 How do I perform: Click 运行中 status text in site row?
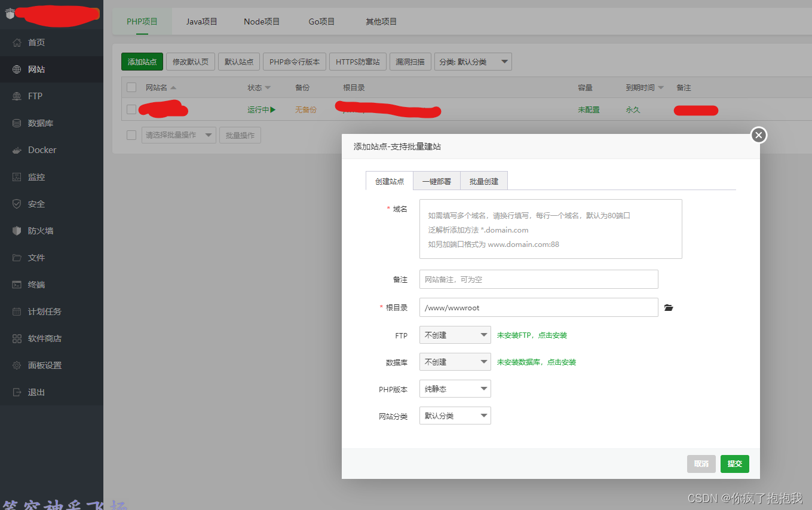tap(258, 110)
